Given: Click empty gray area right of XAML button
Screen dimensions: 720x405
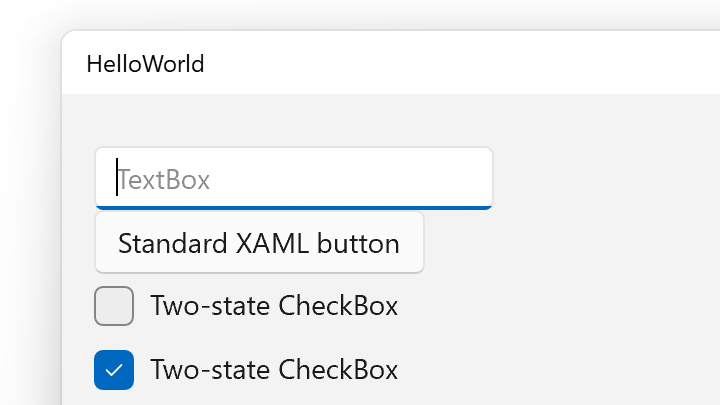Looking at the screenshot, I should click(570, 242).
